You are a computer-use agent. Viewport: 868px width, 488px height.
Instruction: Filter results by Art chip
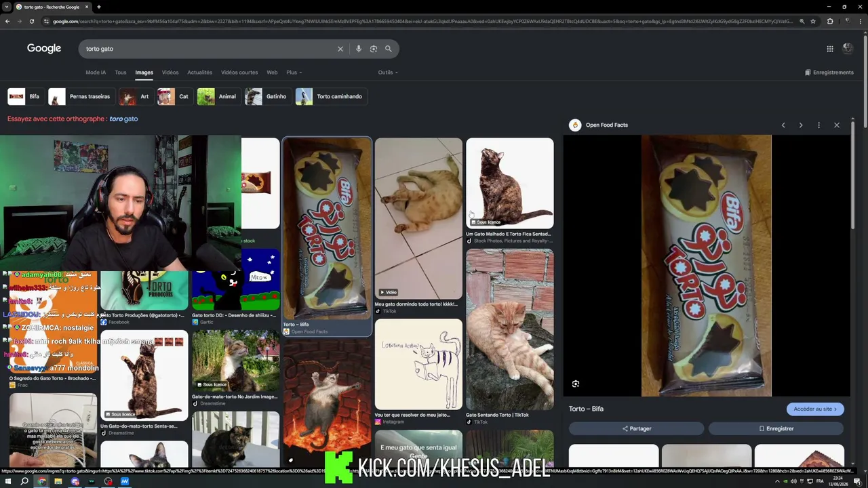point(135,96)
